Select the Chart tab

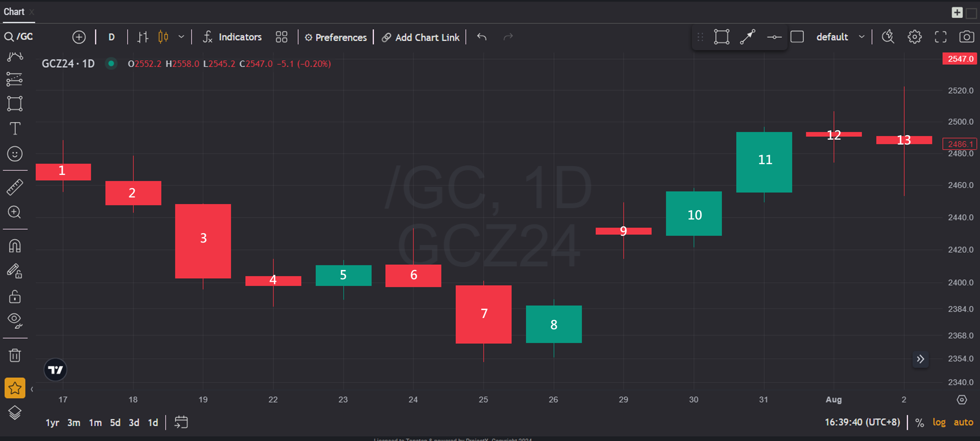pos(14,12)
